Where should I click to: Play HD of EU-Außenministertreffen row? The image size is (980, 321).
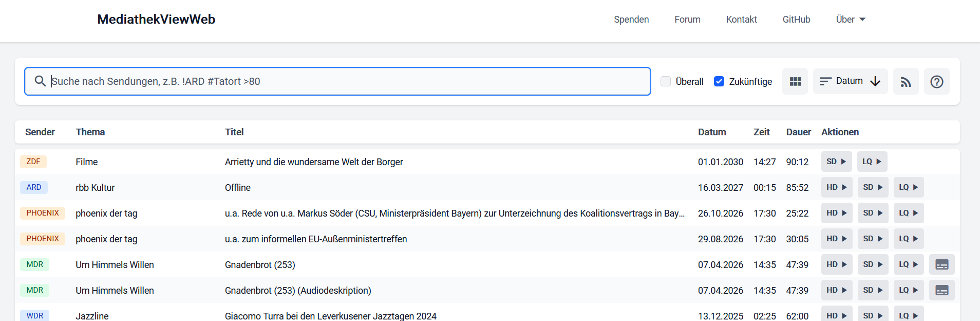tap(837, 239)
